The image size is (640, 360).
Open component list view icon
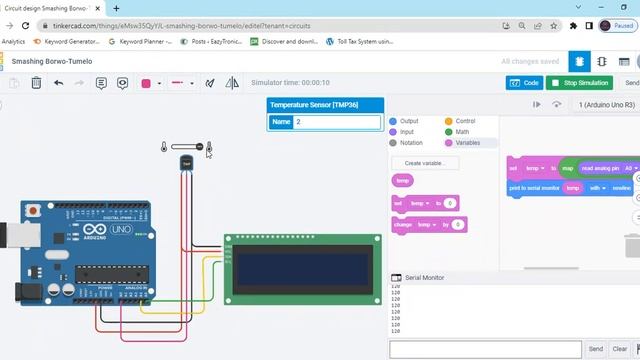pyautogui.click(x=624, y=62)
